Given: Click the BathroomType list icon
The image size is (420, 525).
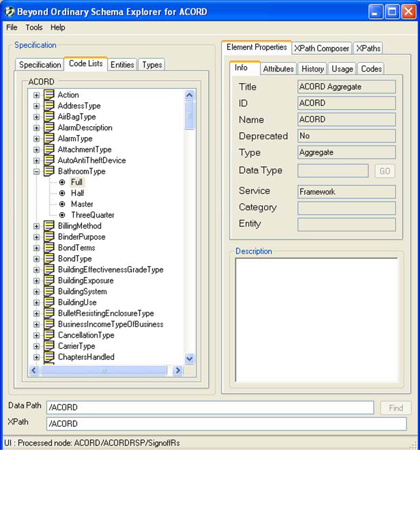Looking at the screenshot, I should tap(49, 171).
